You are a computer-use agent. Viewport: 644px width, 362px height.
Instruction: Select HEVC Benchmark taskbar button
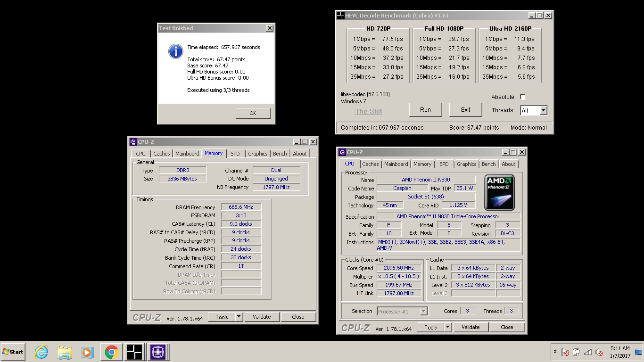[134, 352]
